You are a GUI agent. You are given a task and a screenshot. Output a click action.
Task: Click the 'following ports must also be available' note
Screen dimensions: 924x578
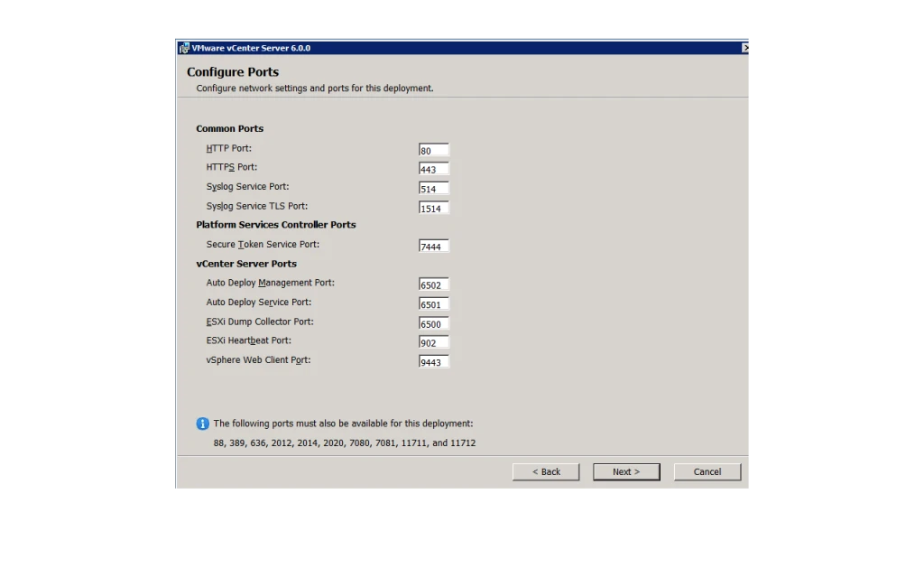343,424
